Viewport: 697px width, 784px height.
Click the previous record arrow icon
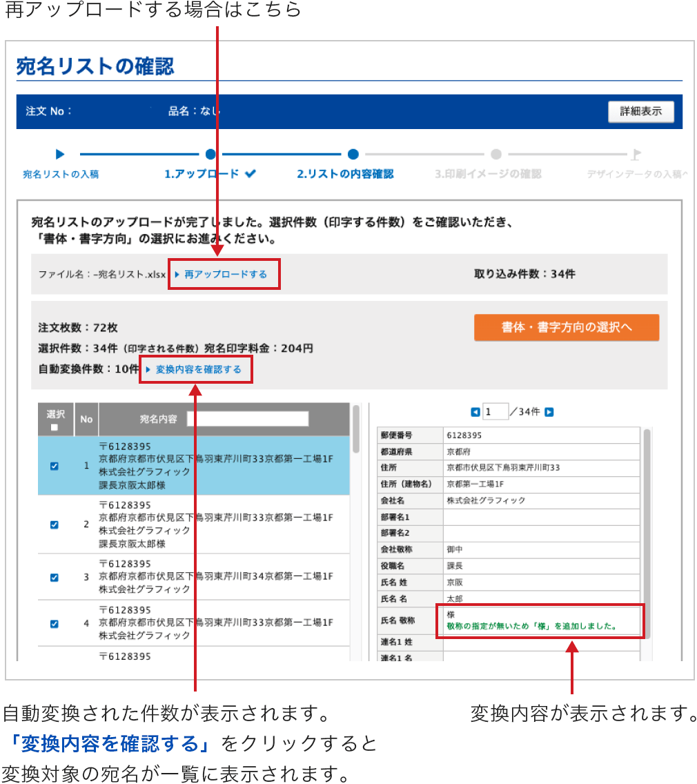[475, 412]
